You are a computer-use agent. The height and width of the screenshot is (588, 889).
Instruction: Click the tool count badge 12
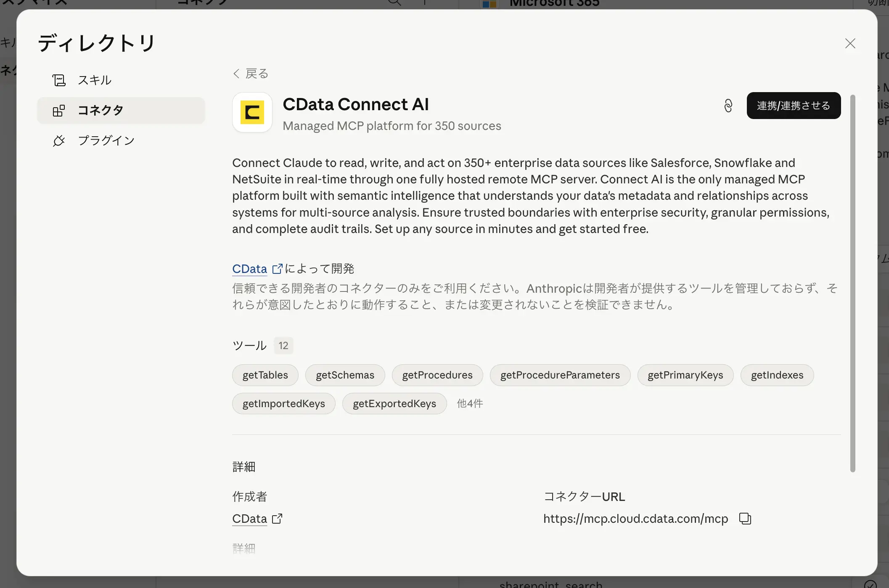click(x=283, y=346)
